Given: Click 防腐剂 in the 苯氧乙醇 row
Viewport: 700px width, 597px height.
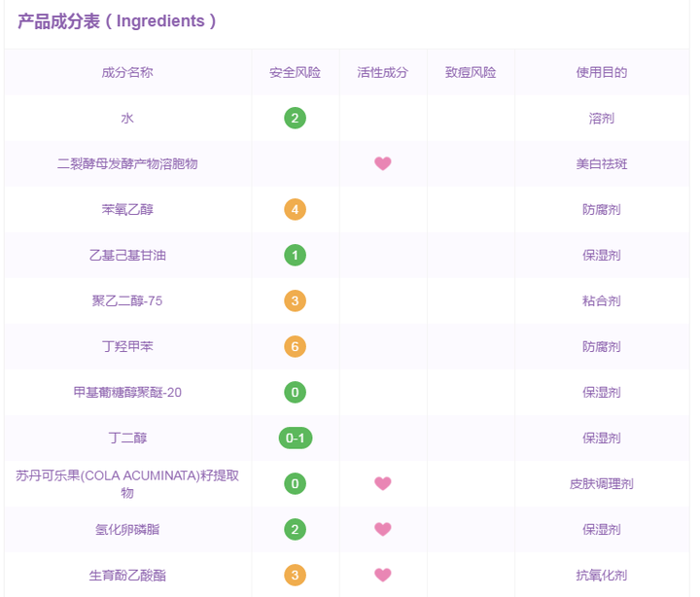Looking at the screenshot, I should [602, 209].
